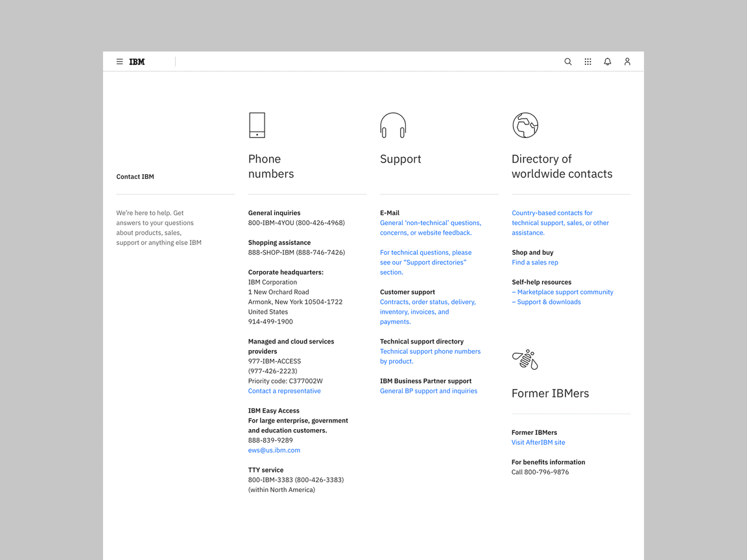The width and height of the screenshot is (747, 560).
Task: Open the hamburger navigation menu
Action: tap(119, 62)
